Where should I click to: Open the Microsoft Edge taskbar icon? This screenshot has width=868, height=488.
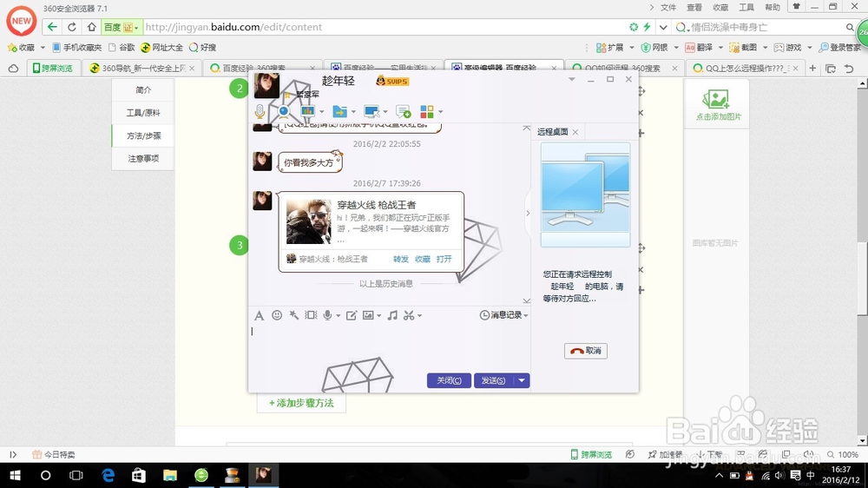click(x=108, y=475)
